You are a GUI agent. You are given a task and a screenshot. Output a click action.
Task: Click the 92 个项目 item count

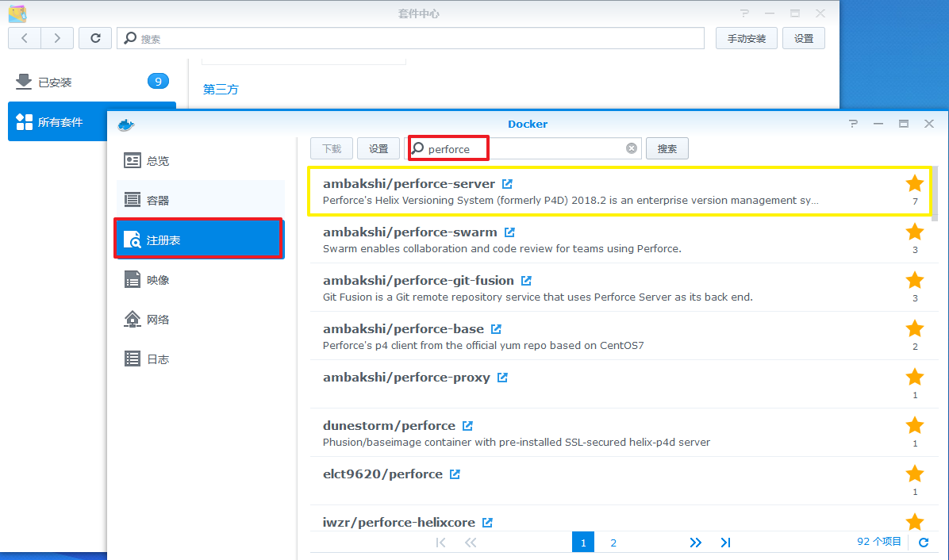[x=879, y=542]
